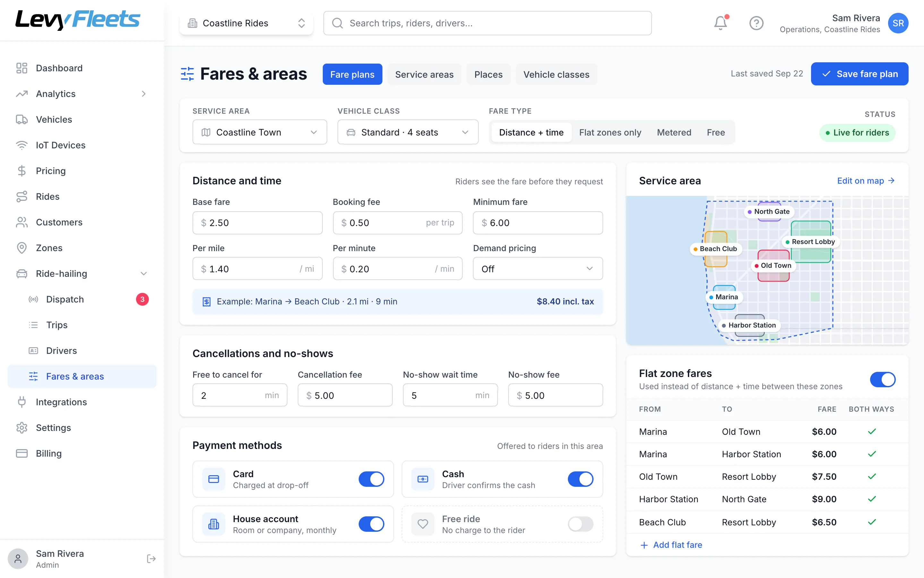Click the search trips, riders, drivers field
The height and width of the screenshot is (578, 924).
pyautogui.click(x=487, y=23)
